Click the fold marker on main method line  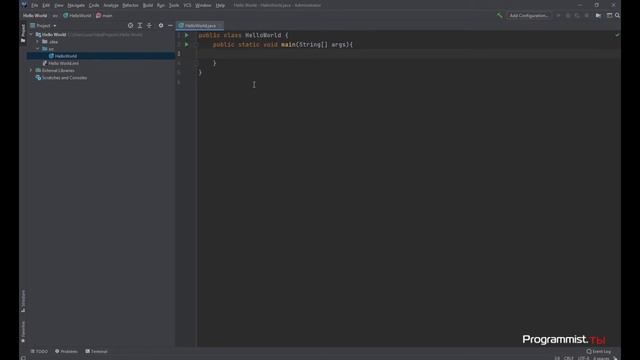pos(196,44)
